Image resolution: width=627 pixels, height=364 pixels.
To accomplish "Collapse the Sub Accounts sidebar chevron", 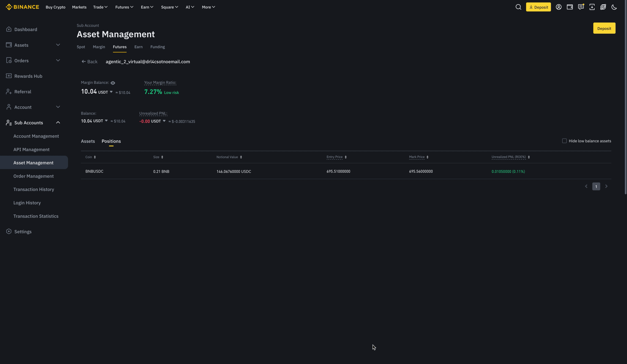I will [x=58, y=123].
